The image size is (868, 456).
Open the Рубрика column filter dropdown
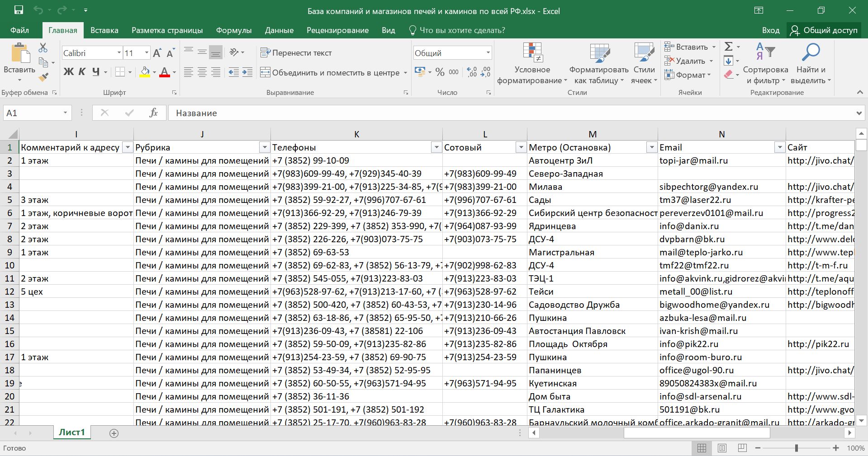tap(265, 147)
